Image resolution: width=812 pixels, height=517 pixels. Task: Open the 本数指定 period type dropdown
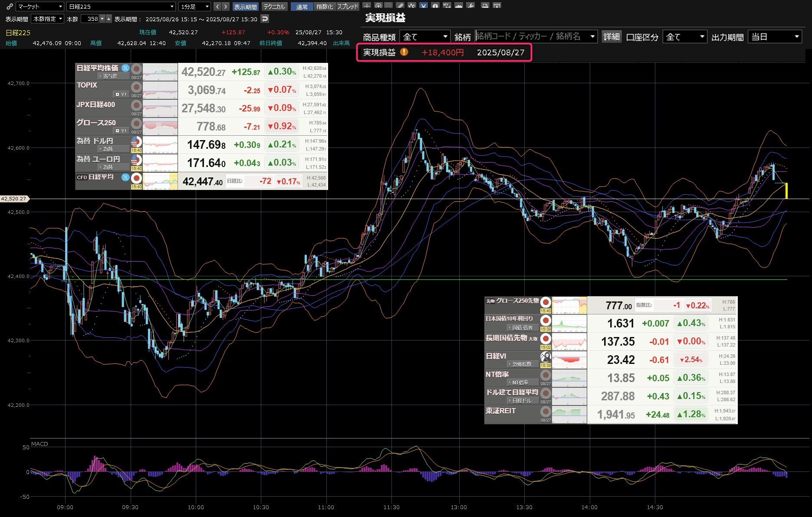tap(48, 19)
